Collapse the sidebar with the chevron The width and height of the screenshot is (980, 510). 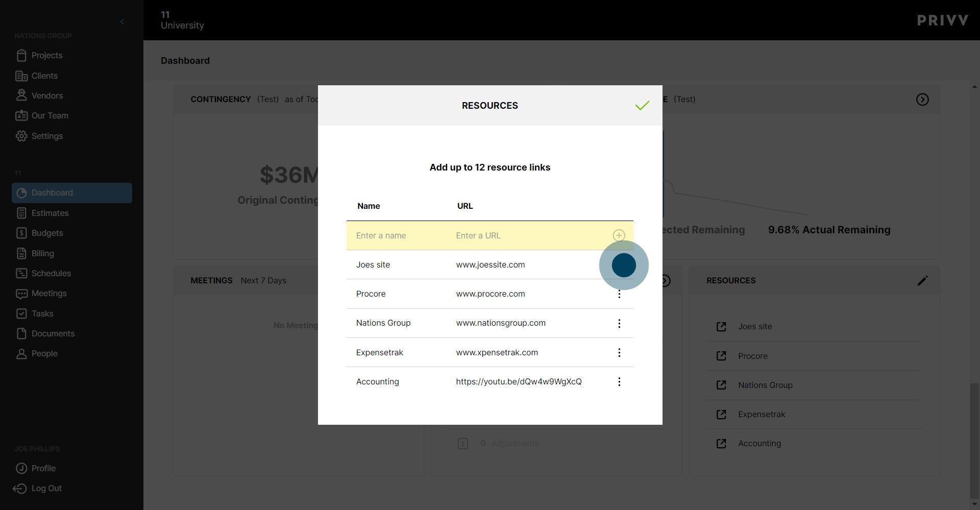pos(122,21)
